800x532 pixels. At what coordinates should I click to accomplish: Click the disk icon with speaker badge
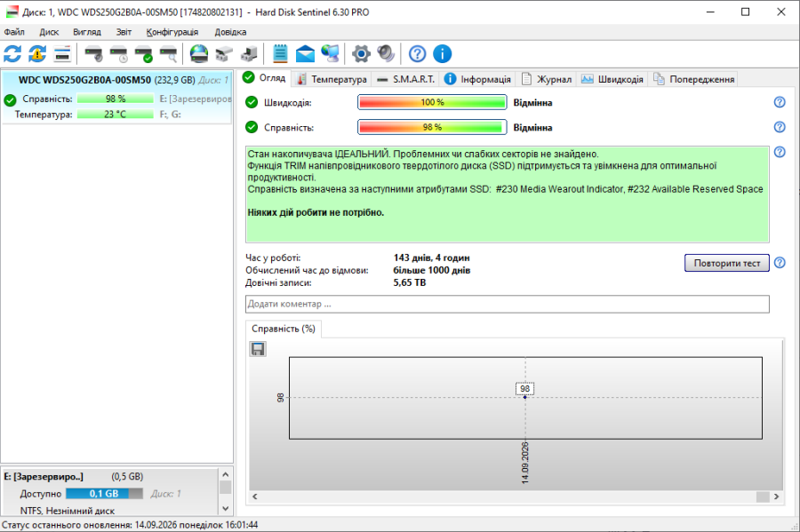click(93, 53)
